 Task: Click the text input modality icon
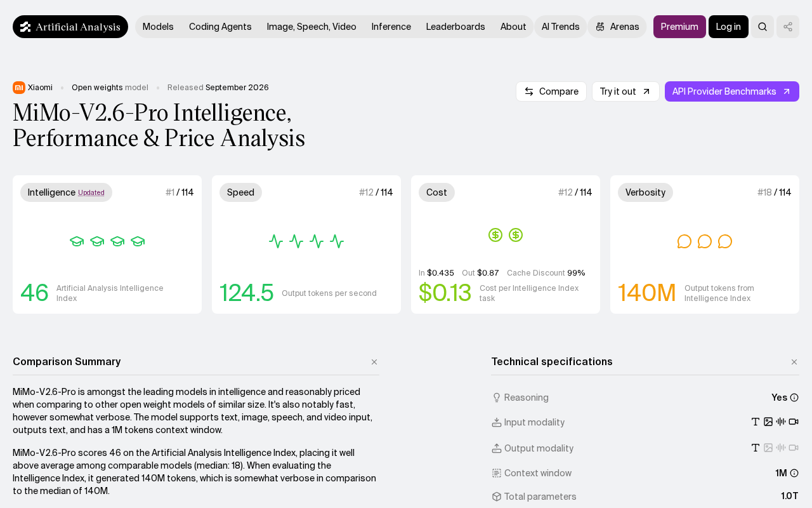coord(756,422)
